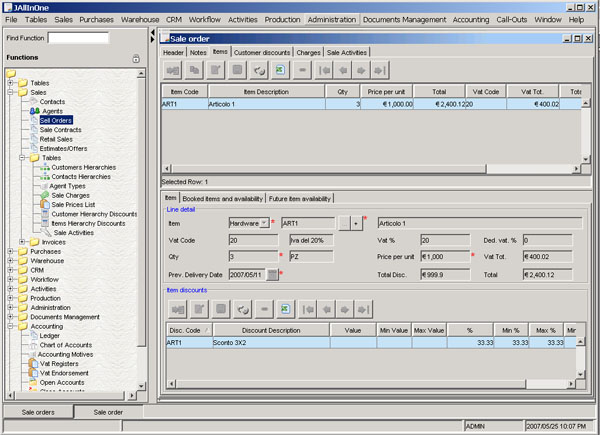Click first record arrow in discounts toolbar
The image size is (600, 435).
click(309, 309)
